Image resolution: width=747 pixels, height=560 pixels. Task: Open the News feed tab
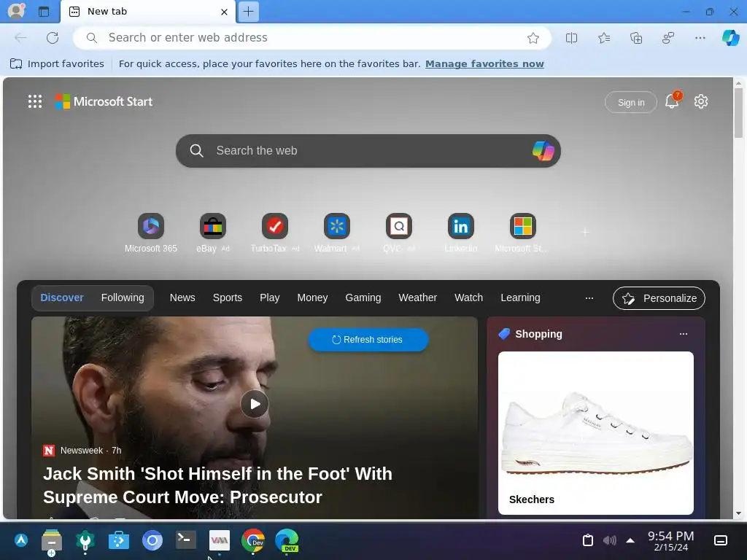point(182,297)
